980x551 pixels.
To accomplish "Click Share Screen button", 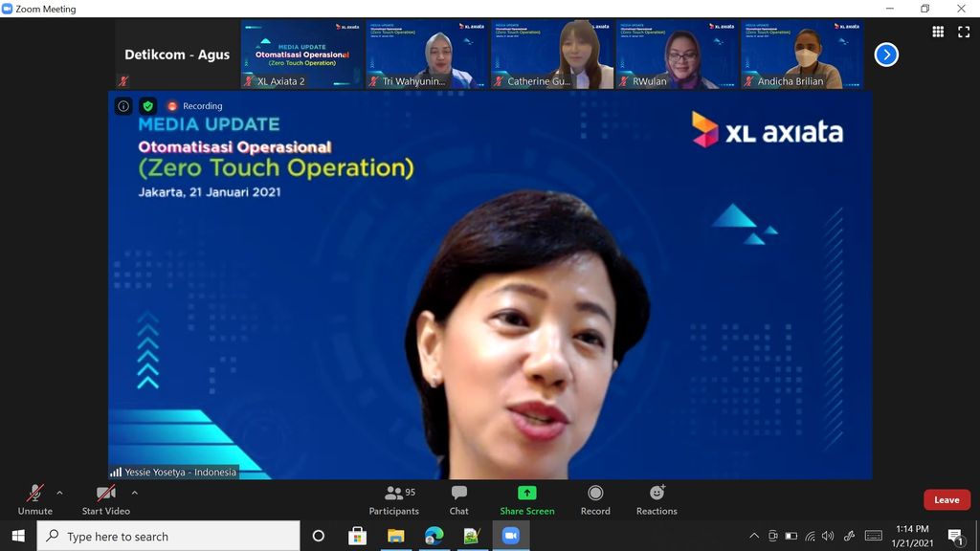I will click(x=527, y=499).
